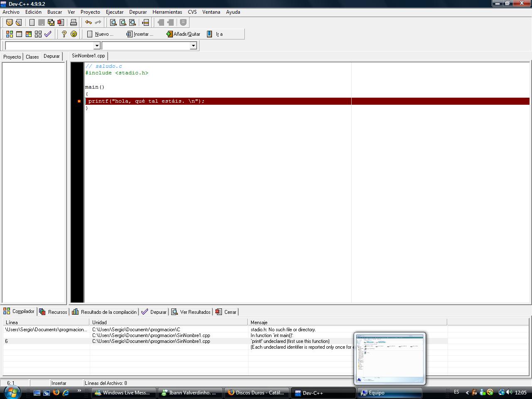Click the Find Next toolbar icon
Screen dimensions: 532x399
[132, 22]
